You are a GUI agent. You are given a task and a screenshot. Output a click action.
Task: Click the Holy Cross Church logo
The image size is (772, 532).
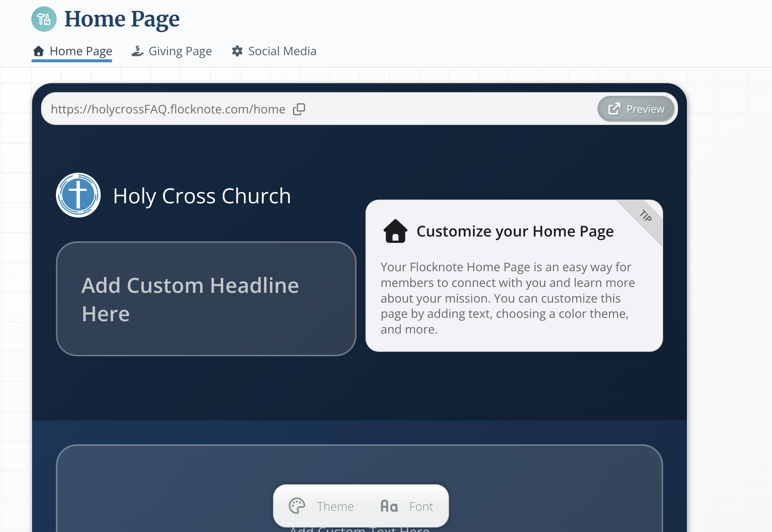[78, 195]
